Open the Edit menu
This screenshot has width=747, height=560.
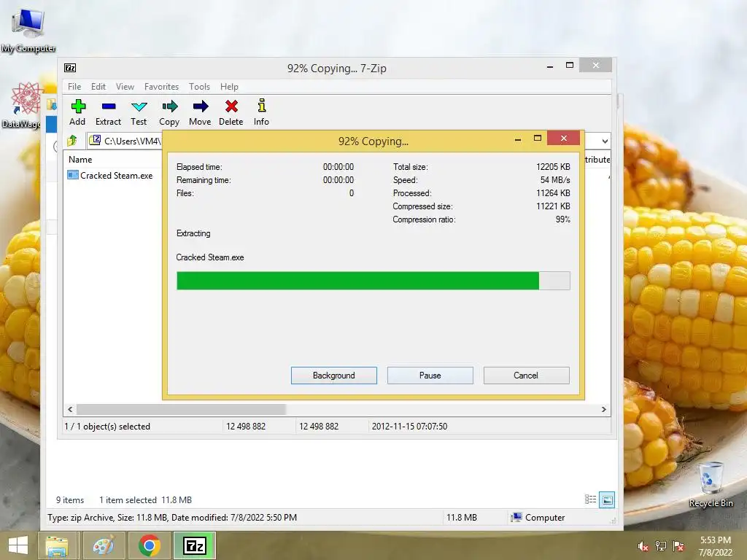point(98,87)
